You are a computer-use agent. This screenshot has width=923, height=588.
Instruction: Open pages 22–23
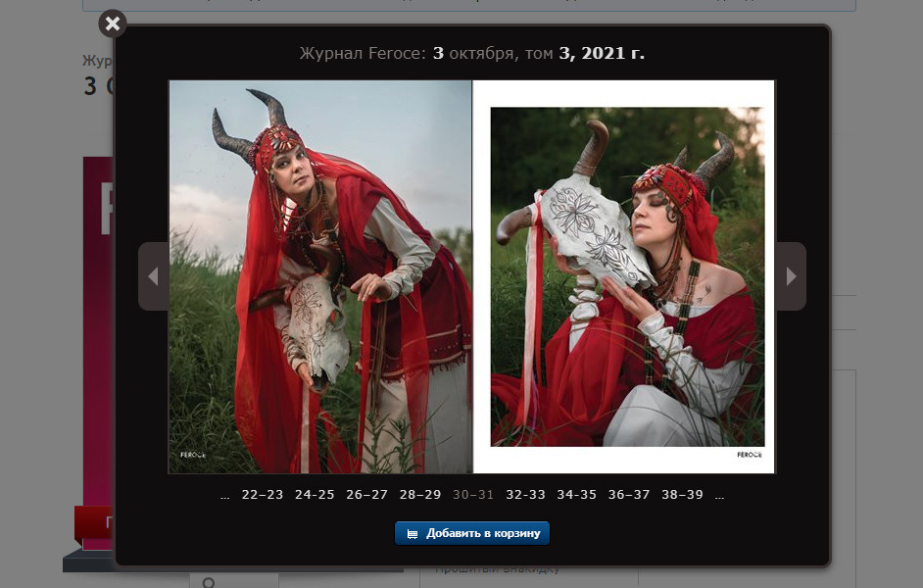(262, 495)
